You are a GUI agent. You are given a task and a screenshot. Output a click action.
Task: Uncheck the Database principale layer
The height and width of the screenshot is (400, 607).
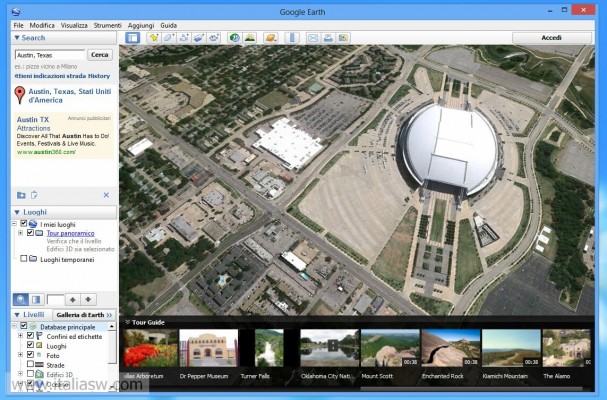[24, 326]
